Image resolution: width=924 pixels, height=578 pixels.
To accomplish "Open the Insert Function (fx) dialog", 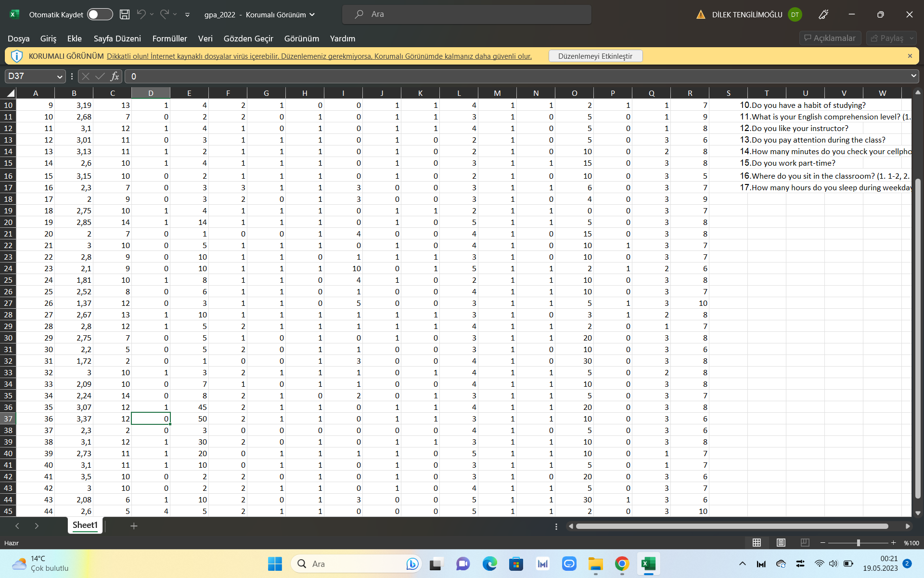I will (115, 76).
